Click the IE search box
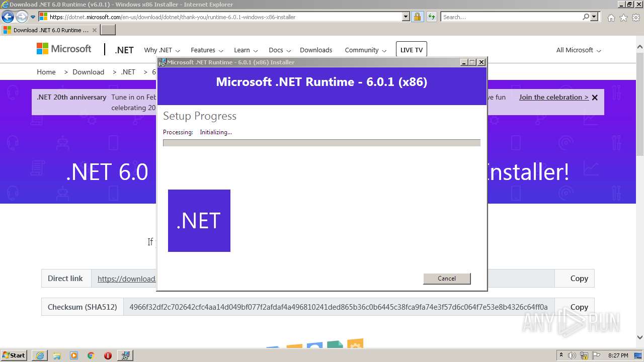The width and height of the screenshot is (644, 362). click(x=511, y=17)
